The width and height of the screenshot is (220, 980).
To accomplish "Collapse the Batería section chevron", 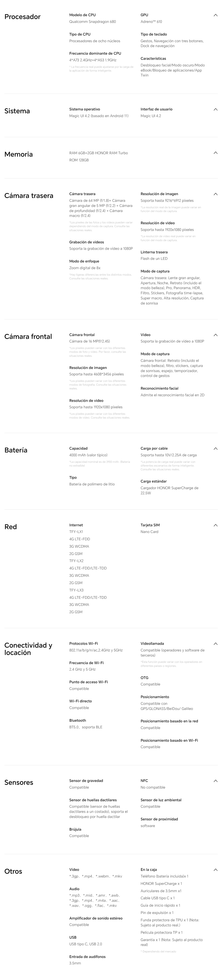I will [x=215, y=449].
